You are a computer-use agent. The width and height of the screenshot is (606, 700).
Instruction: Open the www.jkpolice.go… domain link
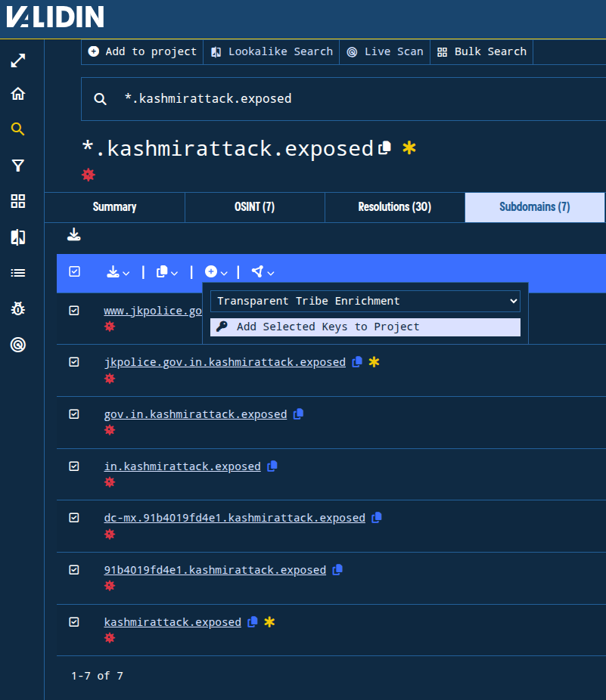(153, 311)
